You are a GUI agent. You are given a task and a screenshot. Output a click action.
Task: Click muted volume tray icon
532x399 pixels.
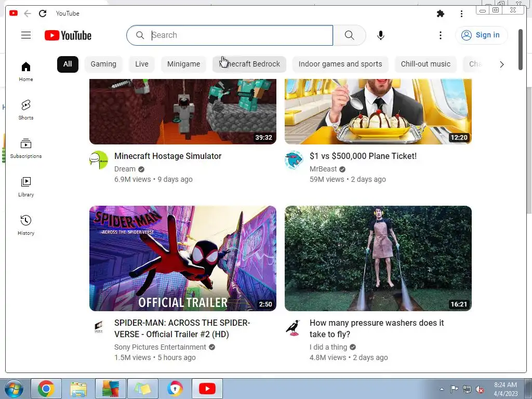[480, 389]
